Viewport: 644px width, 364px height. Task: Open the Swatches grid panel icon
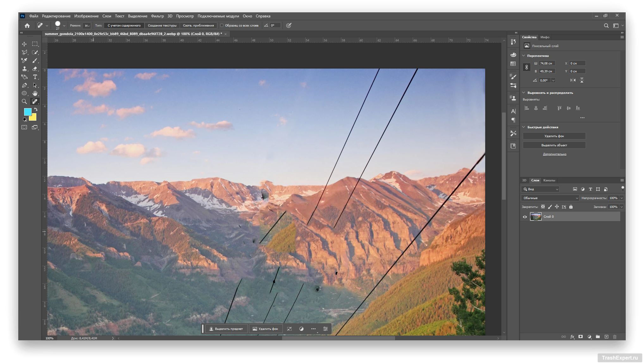513,64
